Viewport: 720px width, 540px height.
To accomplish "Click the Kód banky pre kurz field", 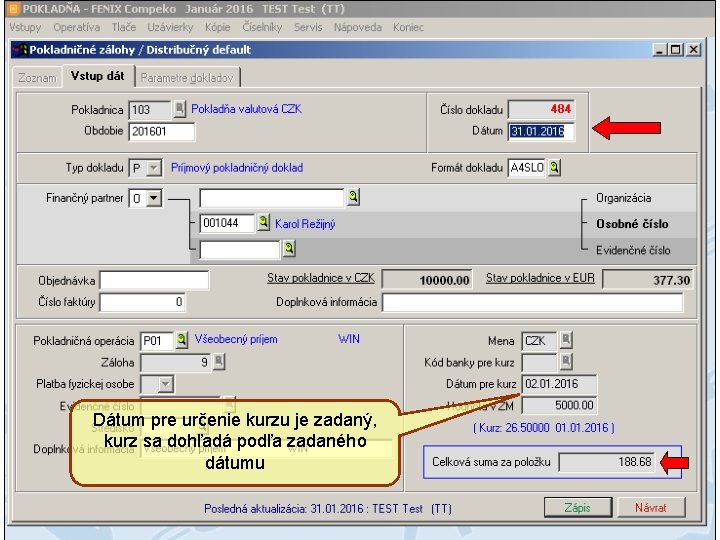I will pyautogui.click(x=539, y=362).
